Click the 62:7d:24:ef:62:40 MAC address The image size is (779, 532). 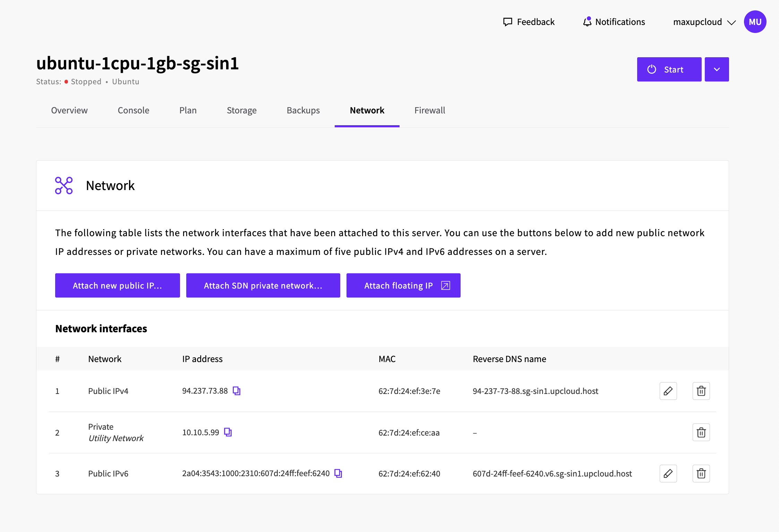coord(409,474)
